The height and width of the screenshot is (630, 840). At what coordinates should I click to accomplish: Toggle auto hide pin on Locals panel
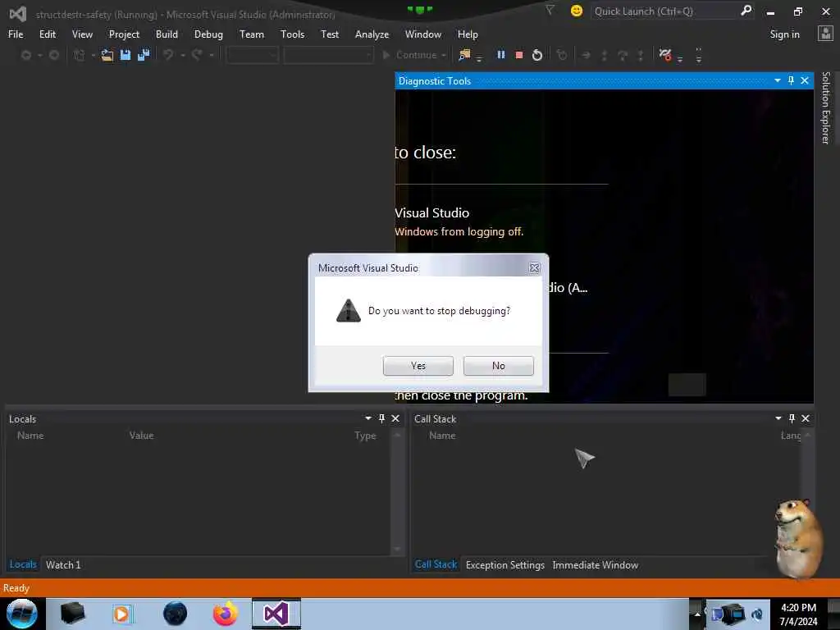point(382,418)
